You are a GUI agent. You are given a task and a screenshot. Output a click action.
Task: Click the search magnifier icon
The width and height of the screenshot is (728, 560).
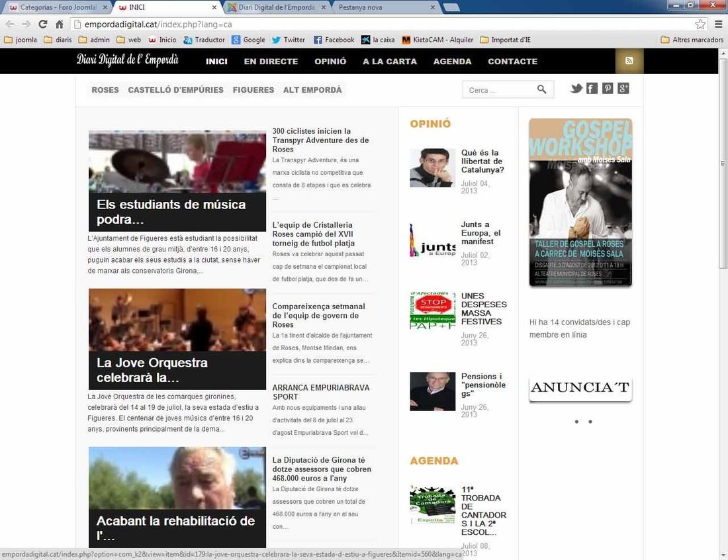[542, 89]
